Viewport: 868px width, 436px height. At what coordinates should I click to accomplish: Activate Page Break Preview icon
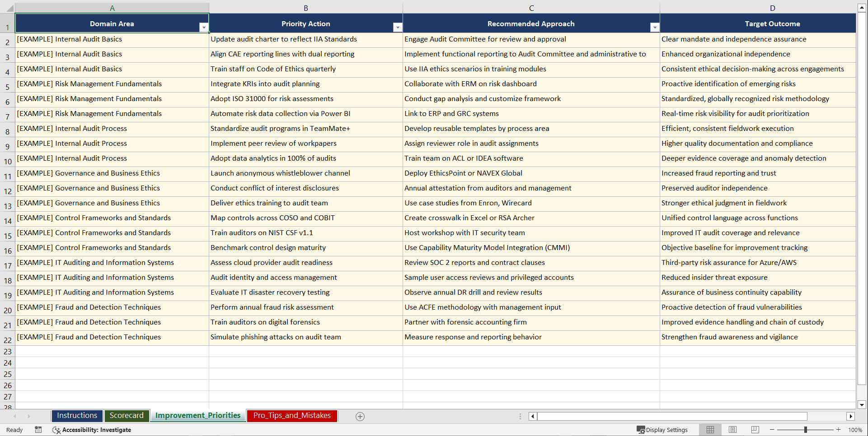(x=755, y=430)
